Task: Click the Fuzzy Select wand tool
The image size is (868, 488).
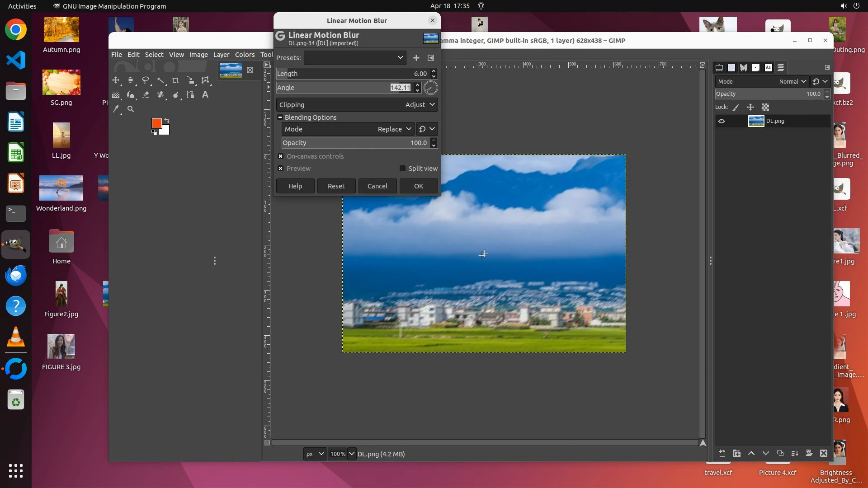Action: pos(160,80)
